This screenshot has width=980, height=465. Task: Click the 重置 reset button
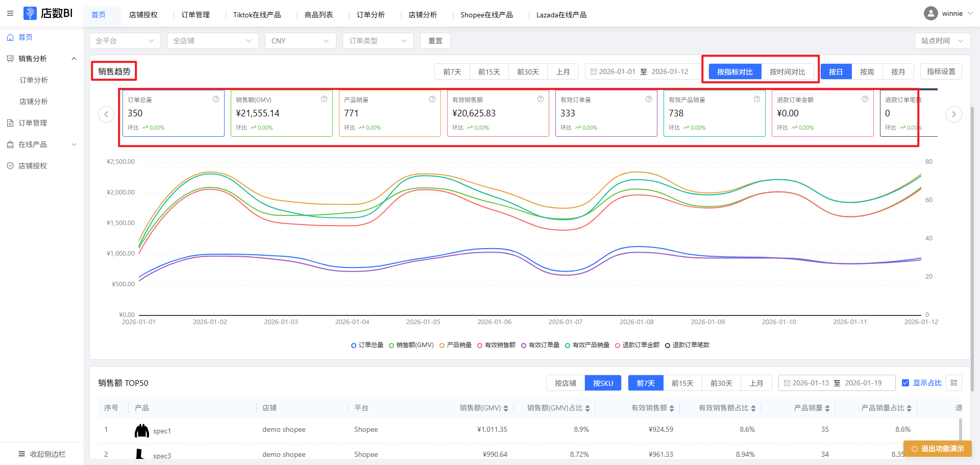click(x=435, y=41)
